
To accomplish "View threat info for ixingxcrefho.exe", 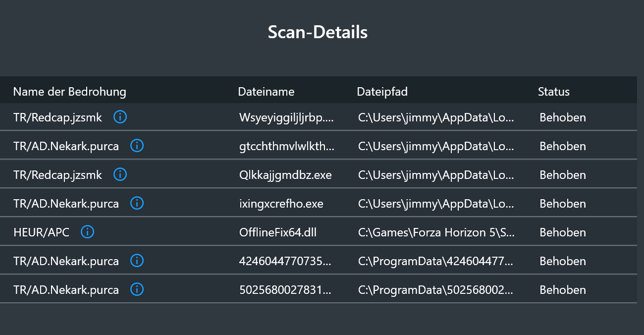I will (x=137, y=203).
